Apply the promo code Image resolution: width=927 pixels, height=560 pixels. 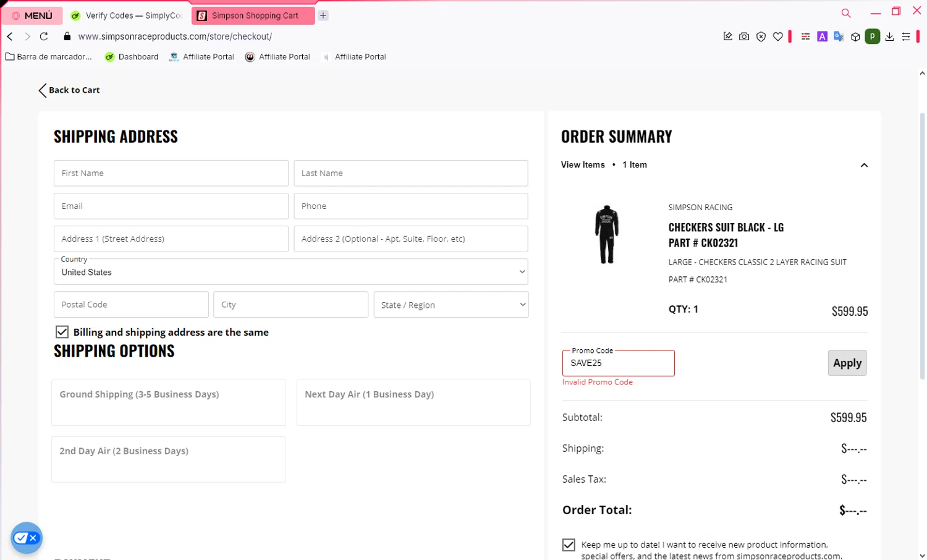(847, 363)
